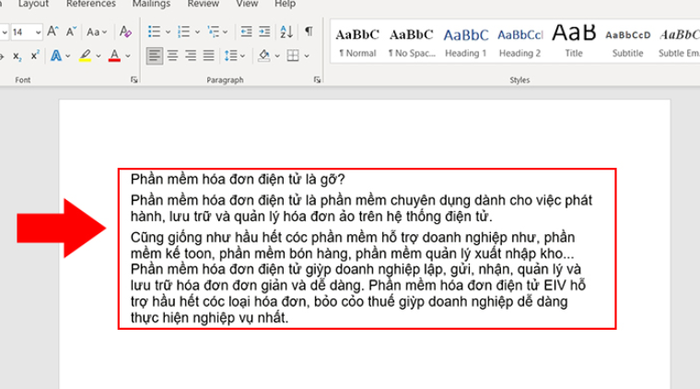Open Line and Paragraph Spacing dropdown
This screenshot has height=389, width=700.
tap(235, 56)
